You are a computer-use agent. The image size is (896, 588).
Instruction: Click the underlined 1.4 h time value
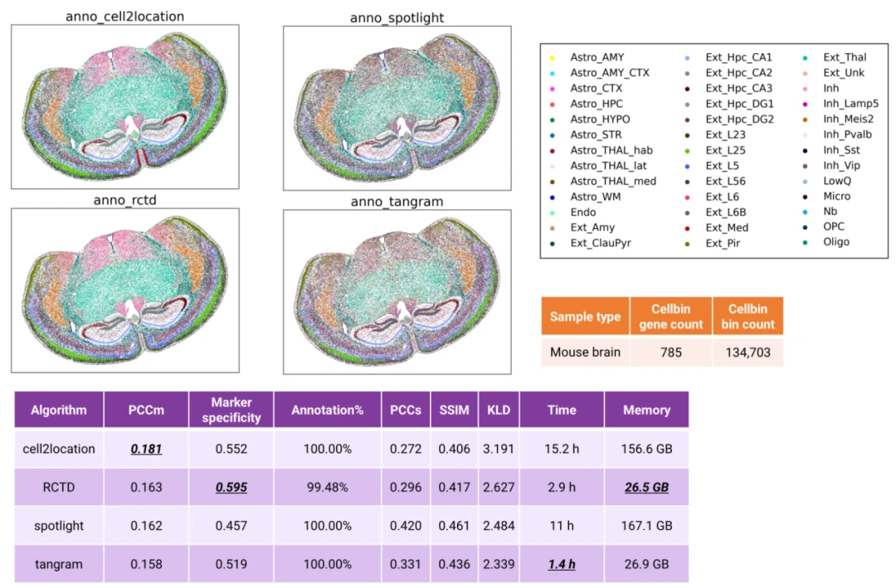[x=562, y=564]
